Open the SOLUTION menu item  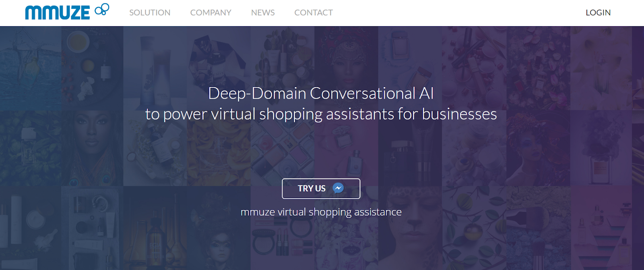coord(150,12)
